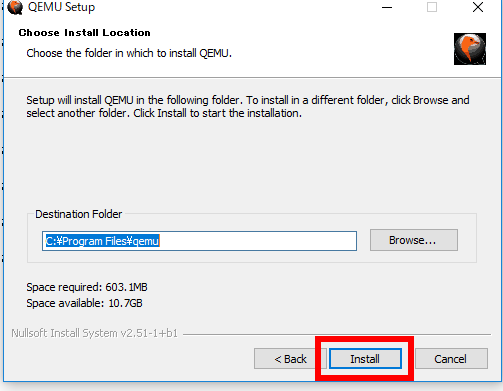Click the Install button

pyautogui.click(x=365, y=359)
